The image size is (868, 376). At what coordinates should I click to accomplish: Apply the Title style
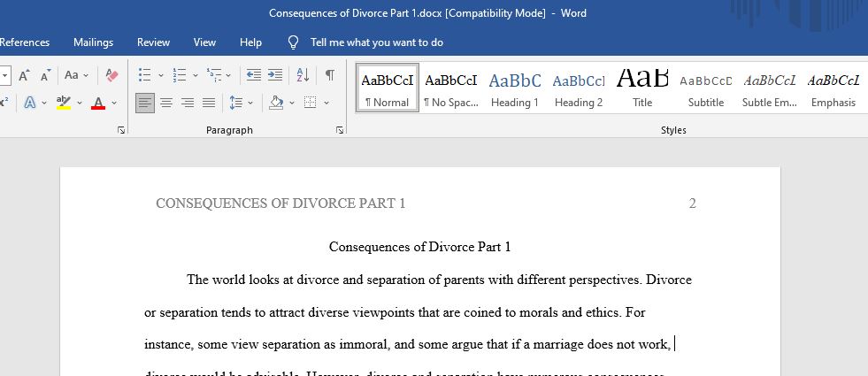pos(642,88)
